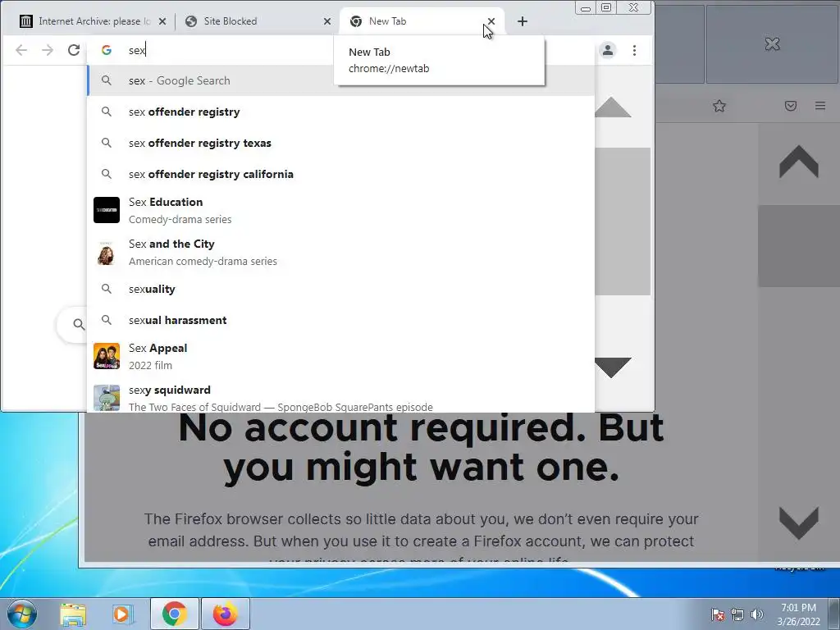The height and width of the screenshot is (630, 840).
Task: Click Sex Education thumbnail image
Action: (x=107, y=210)
